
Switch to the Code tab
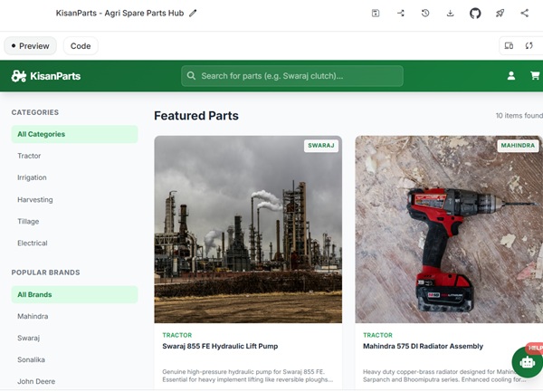coord(81,45)
